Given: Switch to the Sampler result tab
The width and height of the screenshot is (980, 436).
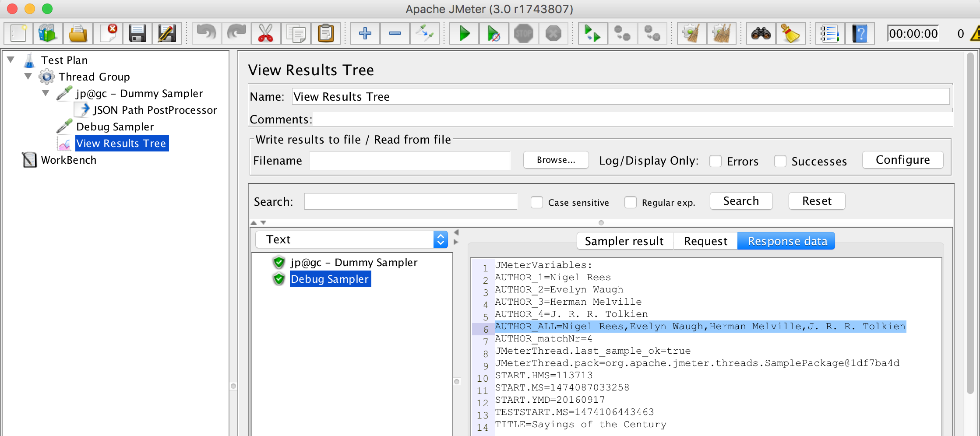Looking at the screenshot, I should pyautogui.click(x=625, y=241).
